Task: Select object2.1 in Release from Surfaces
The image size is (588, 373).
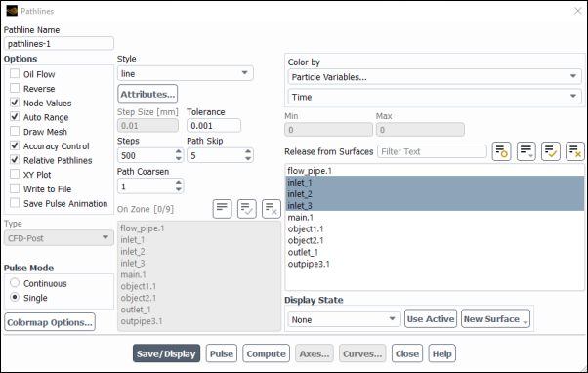Action: tap(435, 240)
